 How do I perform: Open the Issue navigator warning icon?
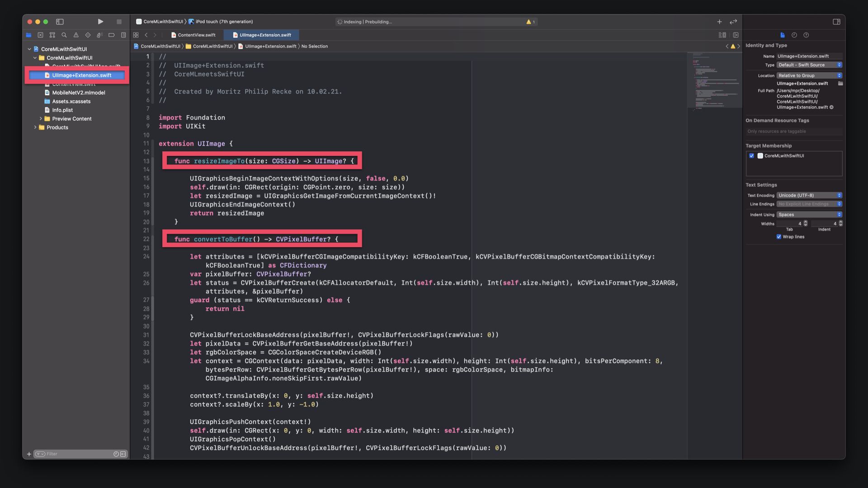[x=76, y=35]
